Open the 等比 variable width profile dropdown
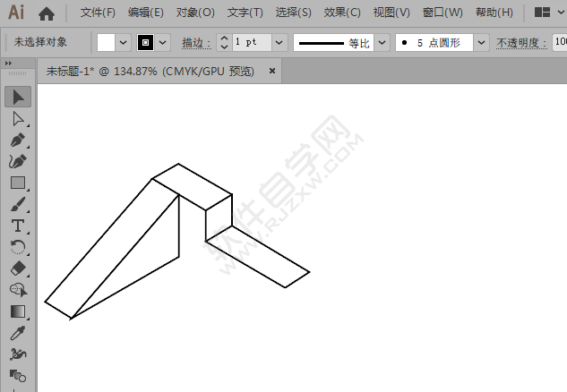Image resolution: width=567 pixels, height=392 pixels. [x=382, y=43]
